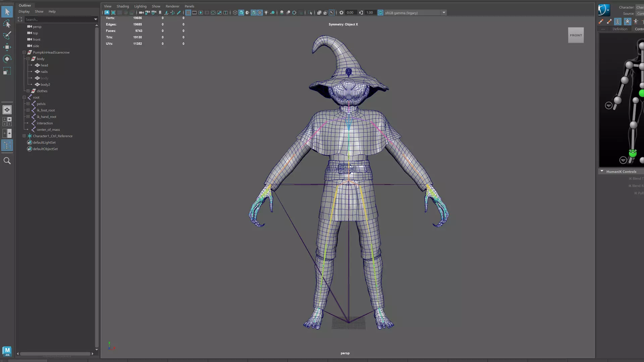Image resolution: width=644 pixels, height=362 pixels.
Task: Open the Outliner search filter dropdown arrow
Action: point(96,19)
